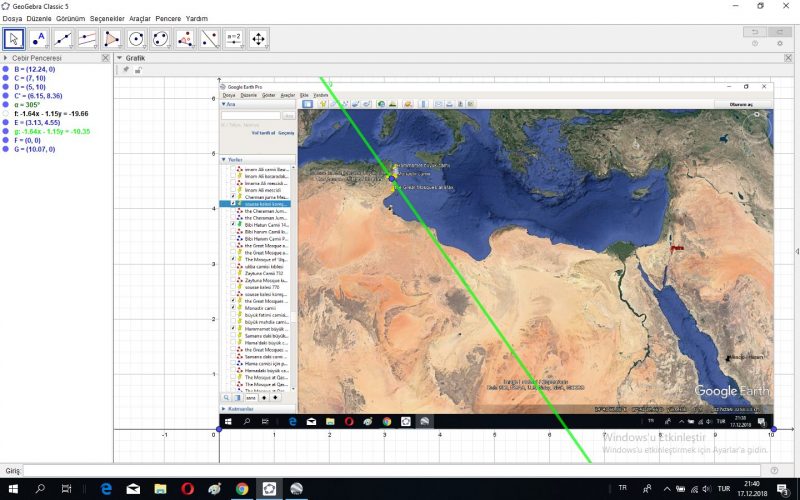Open the Angle tool dropdown arrow
This screenshot has height=500, width=800.
click(192, 47)
